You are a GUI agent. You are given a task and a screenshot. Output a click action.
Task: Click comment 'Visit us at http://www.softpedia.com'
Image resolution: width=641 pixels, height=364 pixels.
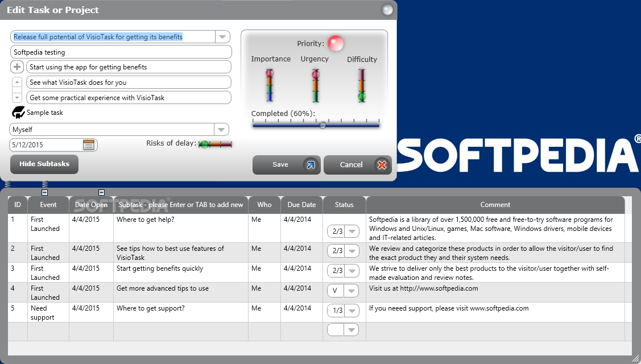pos(424,288)
